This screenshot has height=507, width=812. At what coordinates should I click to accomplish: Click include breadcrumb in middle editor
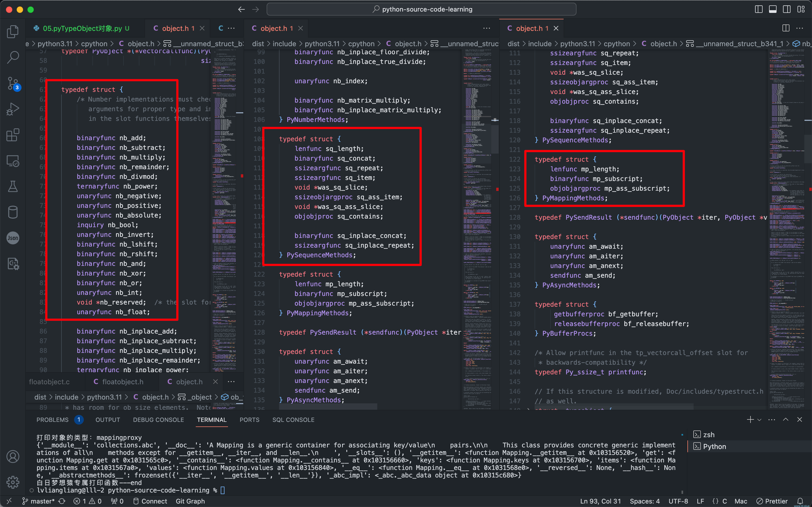click(284, 44)
